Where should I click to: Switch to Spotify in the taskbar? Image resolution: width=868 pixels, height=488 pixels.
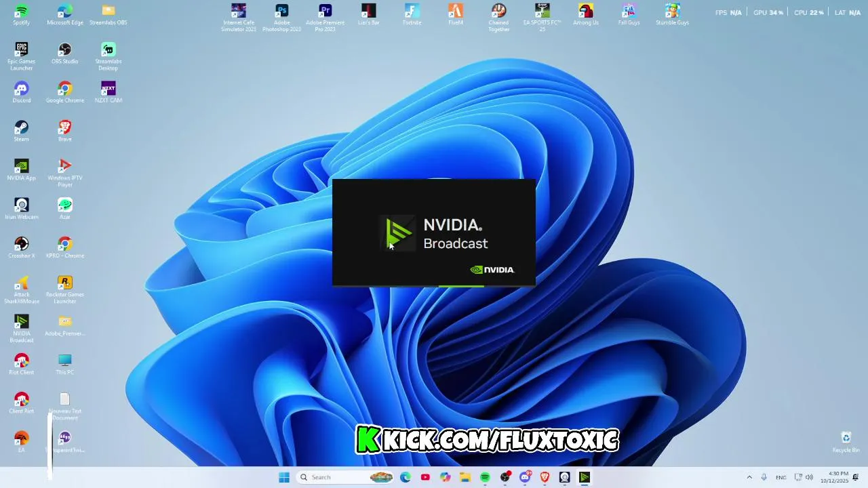[x=485, y=477]
